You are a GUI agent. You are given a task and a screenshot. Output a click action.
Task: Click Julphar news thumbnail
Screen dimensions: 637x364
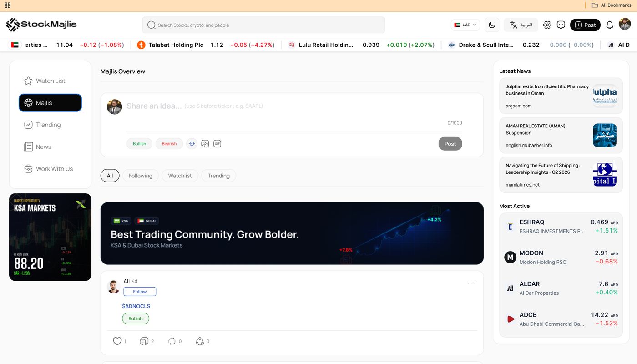605,96
